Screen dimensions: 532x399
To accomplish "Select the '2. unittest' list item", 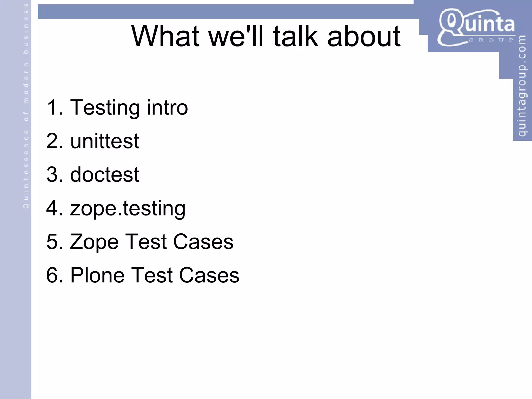I will (x=93, y=141).
